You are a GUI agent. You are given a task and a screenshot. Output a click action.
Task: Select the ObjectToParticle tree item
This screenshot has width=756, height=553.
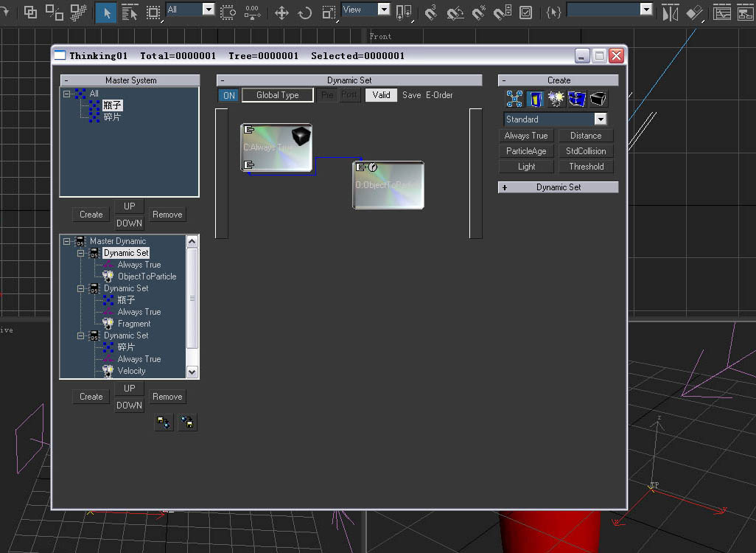pos(147,276)
